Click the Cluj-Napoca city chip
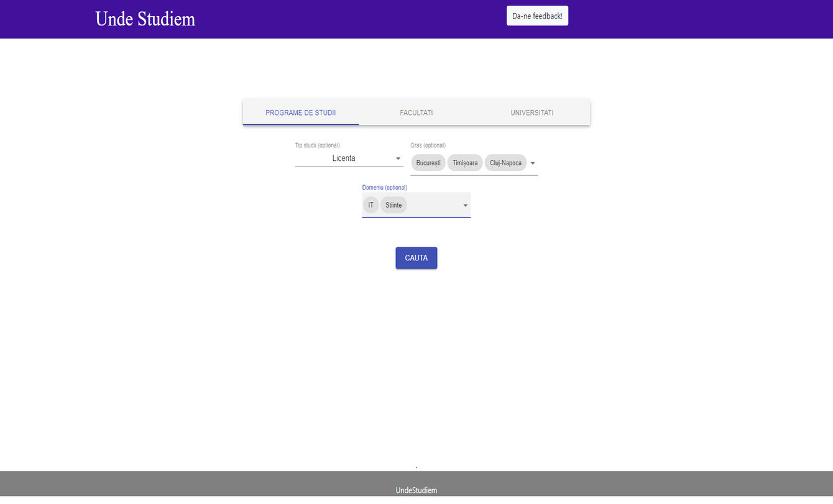The width and height of the screenshot is (833, 504). click(505, 163)
